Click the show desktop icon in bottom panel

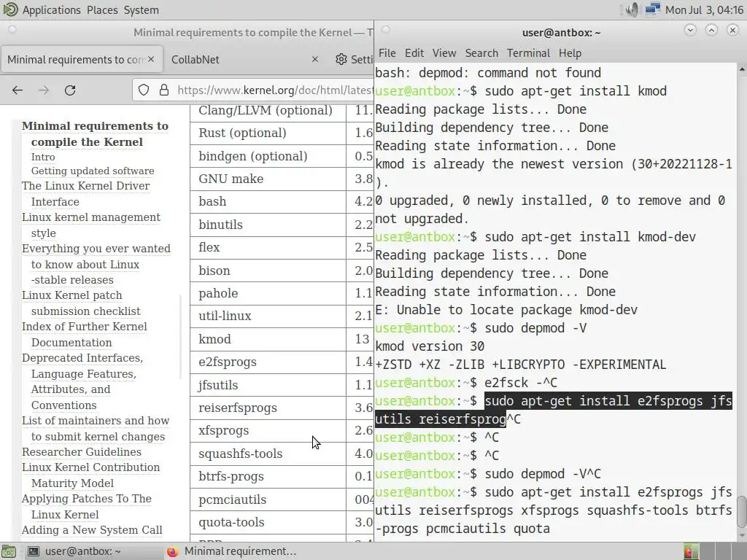[x=9, y=551]
